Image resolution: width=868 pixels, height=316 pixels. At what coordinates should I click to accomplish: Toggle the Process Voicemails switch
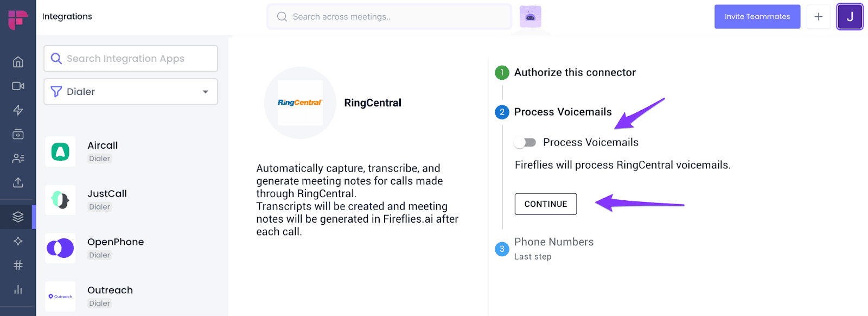[525, 142]
